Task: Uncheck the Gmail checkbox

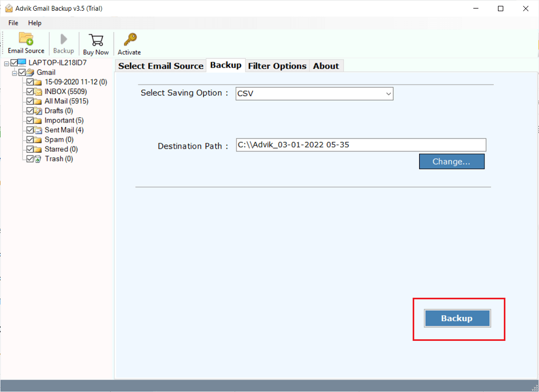Action: click(x=22, y=72)
